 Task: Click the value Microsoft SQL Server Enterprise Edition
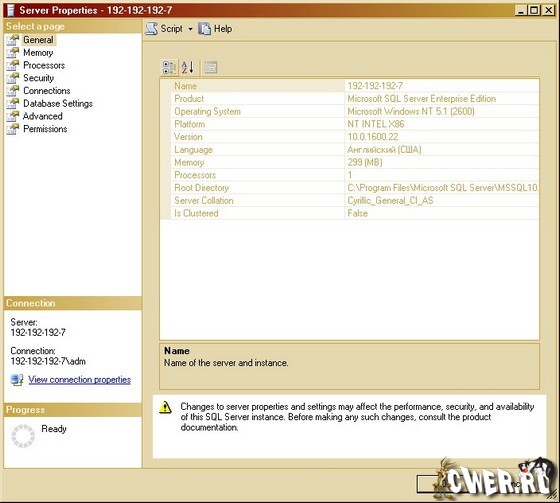[x=422, y=99]
